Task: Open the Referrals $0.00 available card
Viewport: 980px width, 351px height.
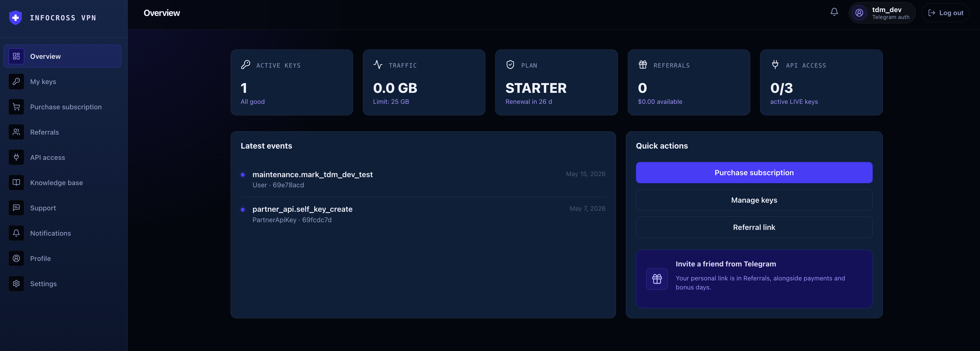Action: pos(689,82)
